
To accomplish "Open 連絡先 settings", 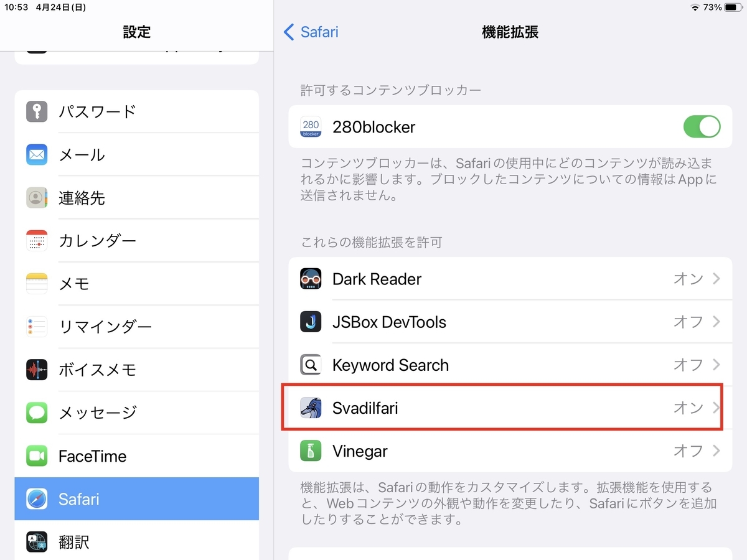I will tap(137, 197).
